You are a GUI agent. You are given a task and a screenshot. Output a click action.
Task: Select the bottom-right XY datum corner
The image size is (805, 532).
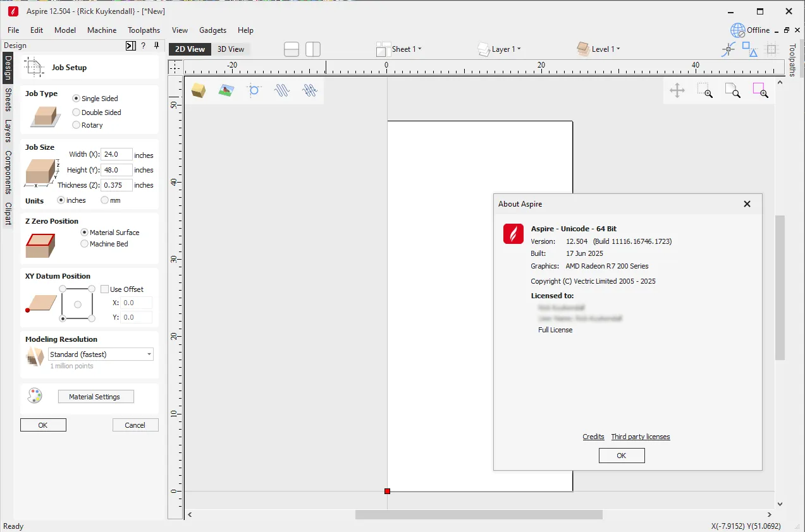click(92, 318)
